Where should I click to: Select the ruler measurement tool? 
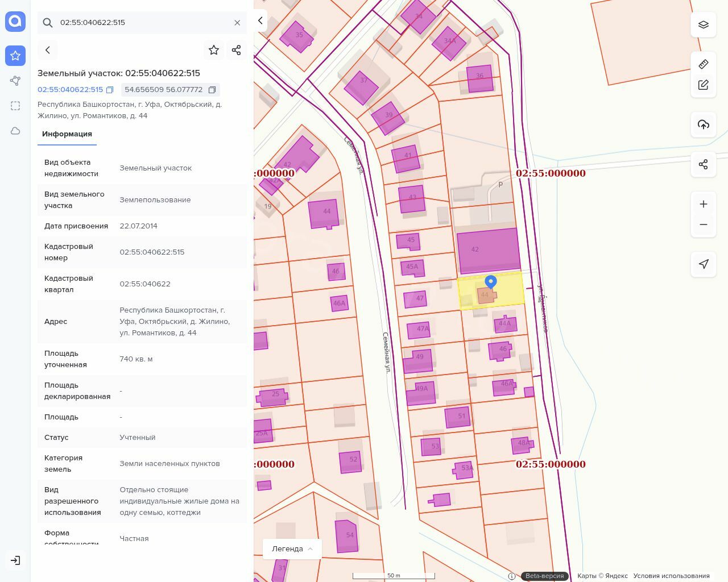click(704, 64)
